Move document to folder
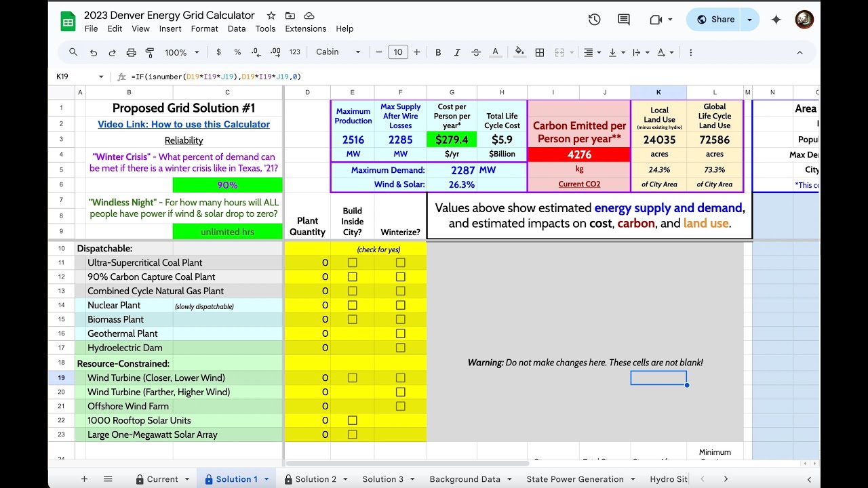 (x=290, y=16)
